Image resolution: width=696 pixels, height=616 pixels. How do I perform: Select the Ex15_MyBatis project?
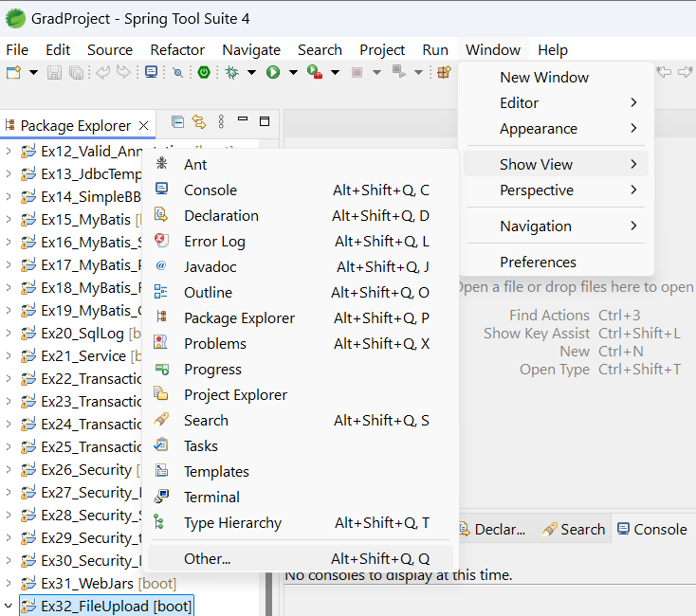tap(85, 220)
